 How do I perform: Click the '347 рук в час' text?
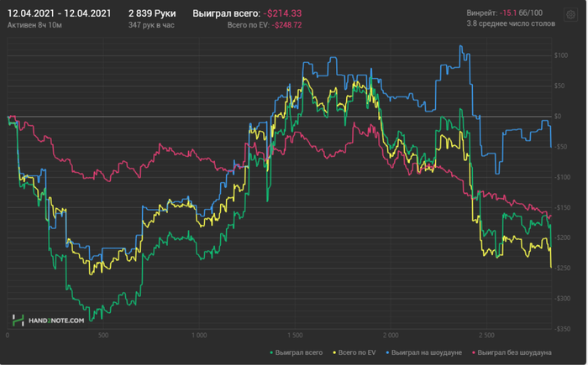click(x=151, y=25)
